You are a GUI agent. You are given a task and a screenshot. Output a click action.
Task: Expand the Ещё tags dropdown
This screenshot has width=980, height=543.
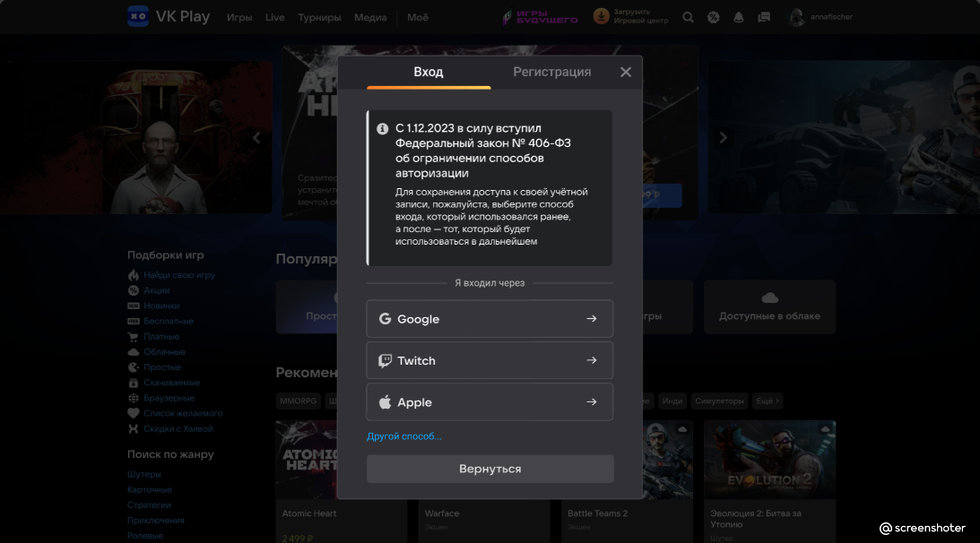pos(767,401)
